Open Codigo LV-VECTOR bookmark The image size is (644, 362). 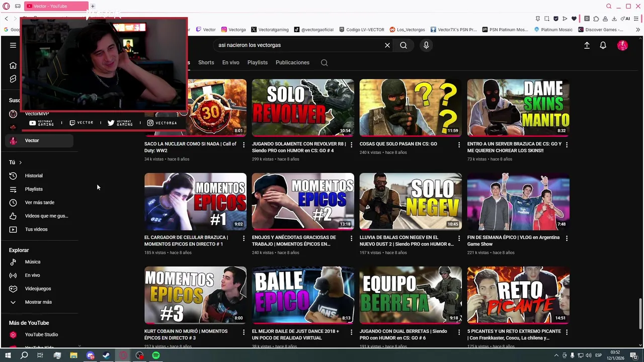(x=362, y=30)
